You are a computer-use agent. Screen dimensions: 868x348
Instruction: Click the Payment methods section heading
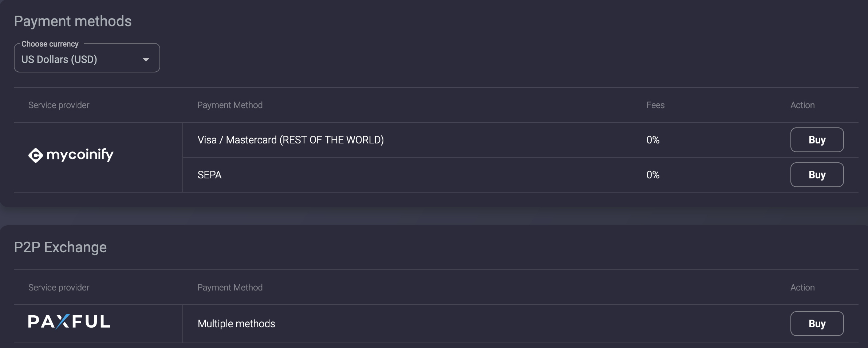click(73, 21)
